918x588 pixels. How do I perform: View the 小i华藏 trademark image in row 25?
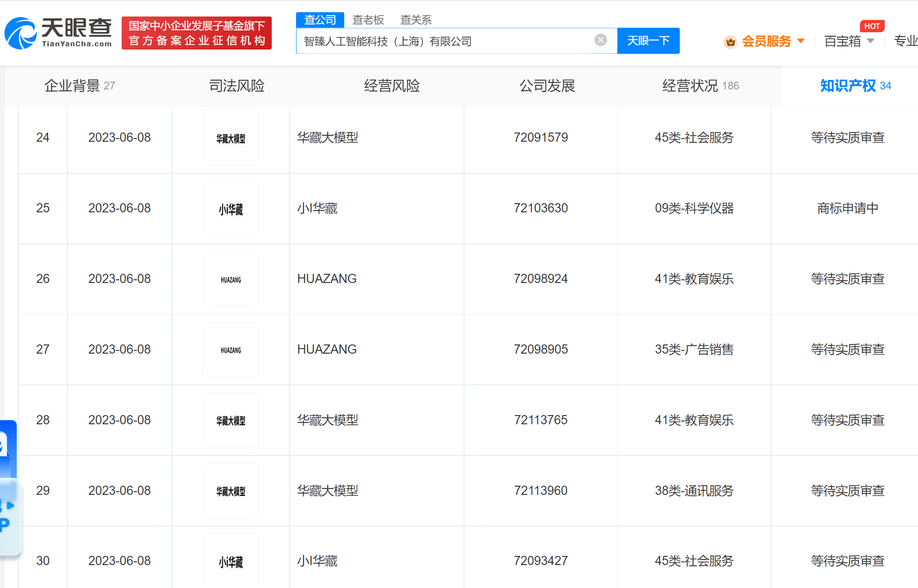(230, 209)
